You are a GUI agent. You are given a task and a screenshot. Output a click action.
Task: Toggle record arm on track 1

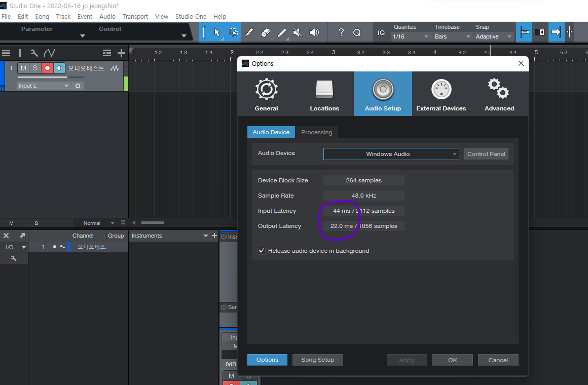(47, 68)
